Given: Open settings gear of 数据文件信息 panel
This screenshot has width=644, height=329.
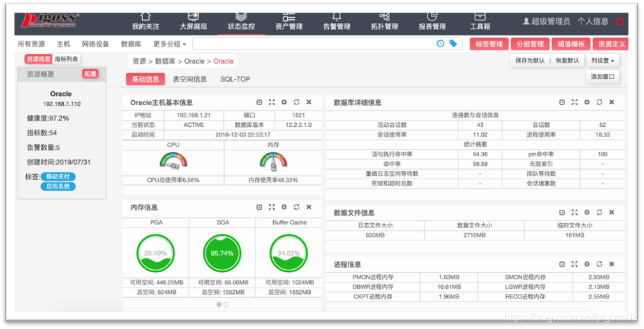Looking at the screenshot, I should 587,212.
